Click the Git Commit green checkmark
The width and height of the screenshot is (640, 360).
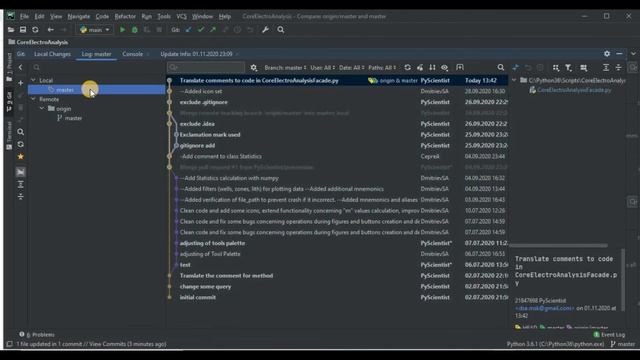pyautogui.click(x=200, y=30)
